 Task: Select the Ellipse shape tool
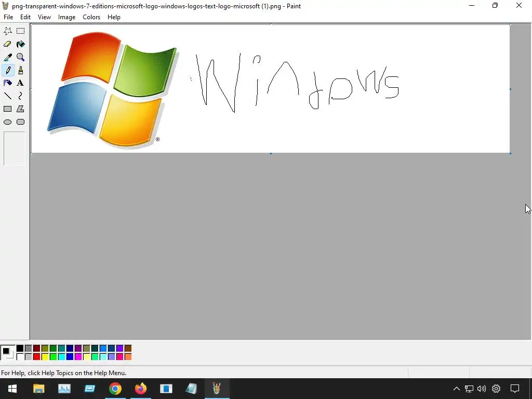(7, 122)
